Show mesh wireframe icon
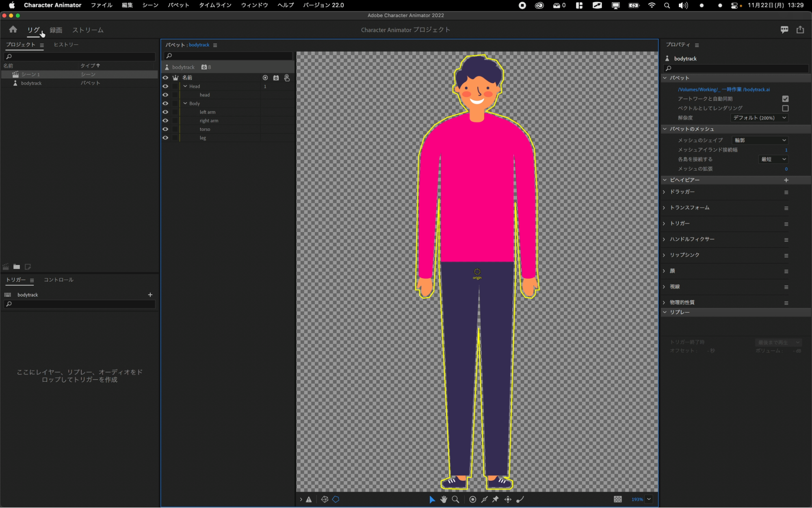812x508 pixels. point(325,499)
